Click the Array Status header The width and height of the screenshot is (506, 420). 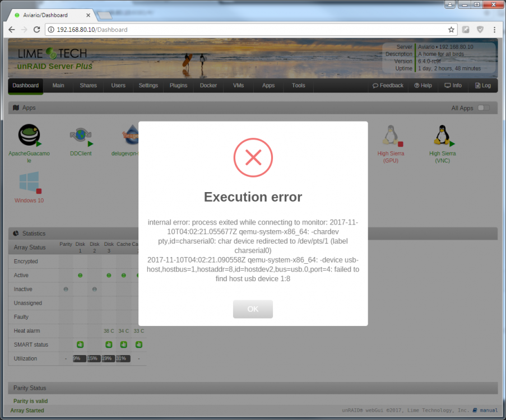[30, 248]
